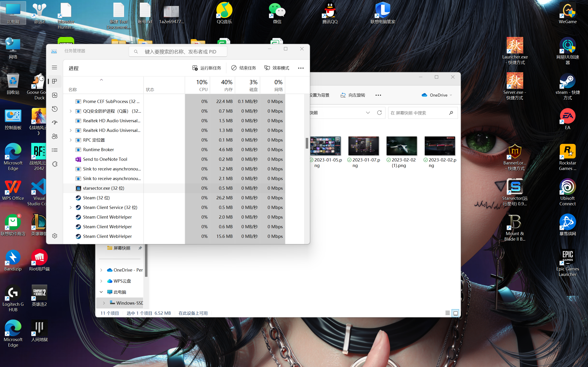Open the Task Manager more options menu

(x=301, y=68)
